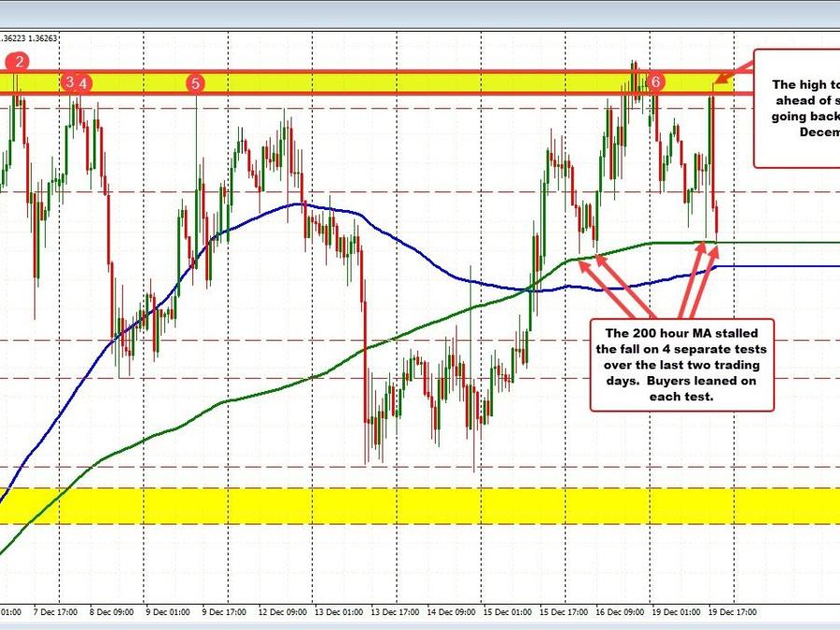Click the red arrow touching the December 19 high
The width and height of the screenshot is (840, 630).
point(723,79)
